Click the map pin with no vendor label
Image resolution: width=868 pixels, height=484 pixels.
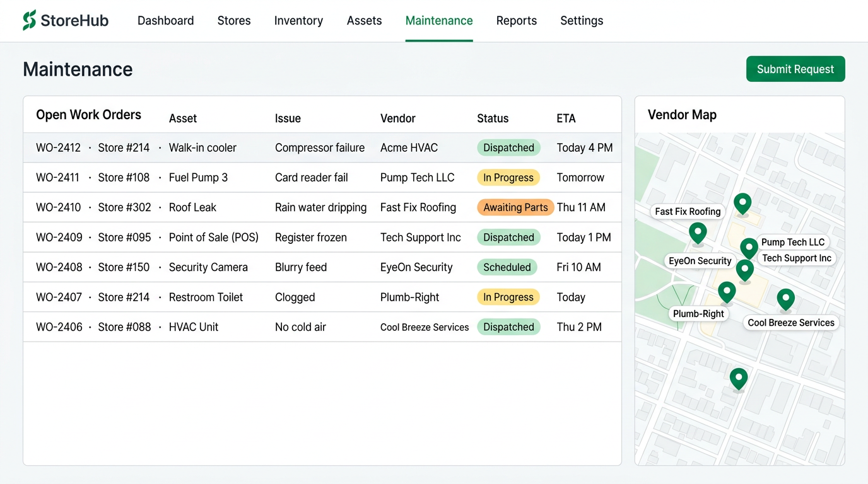coord(739,379)
